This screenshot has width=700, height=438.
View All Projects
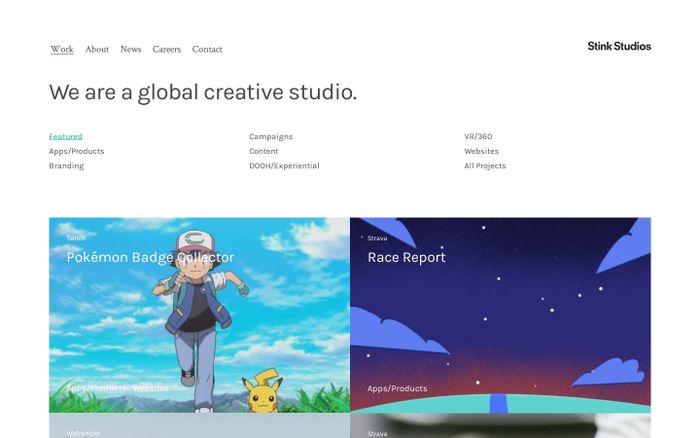[485, 166]
